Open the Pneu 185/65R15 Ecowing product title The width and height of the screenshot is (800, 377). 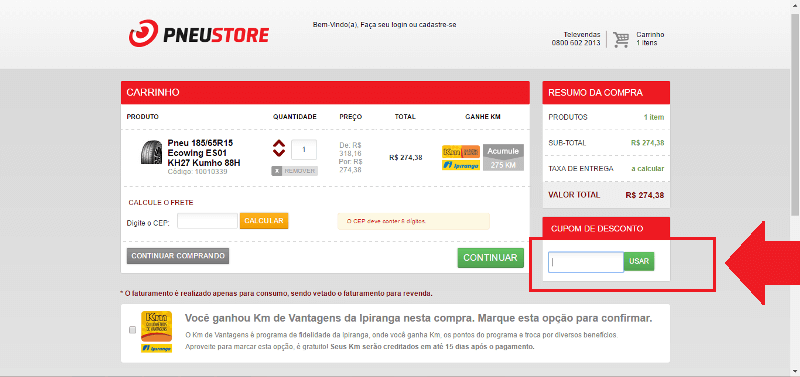204,153
